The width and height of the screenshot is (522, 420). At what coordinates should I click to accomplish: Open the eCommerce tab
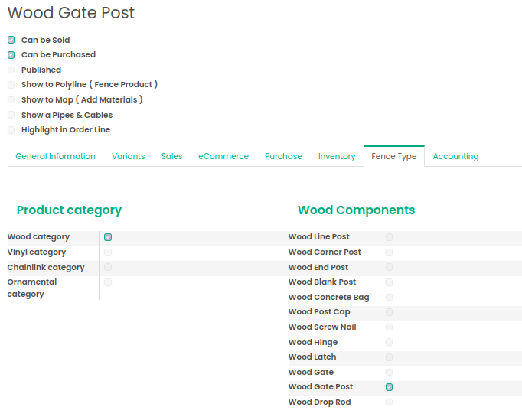tap(223, 156)
